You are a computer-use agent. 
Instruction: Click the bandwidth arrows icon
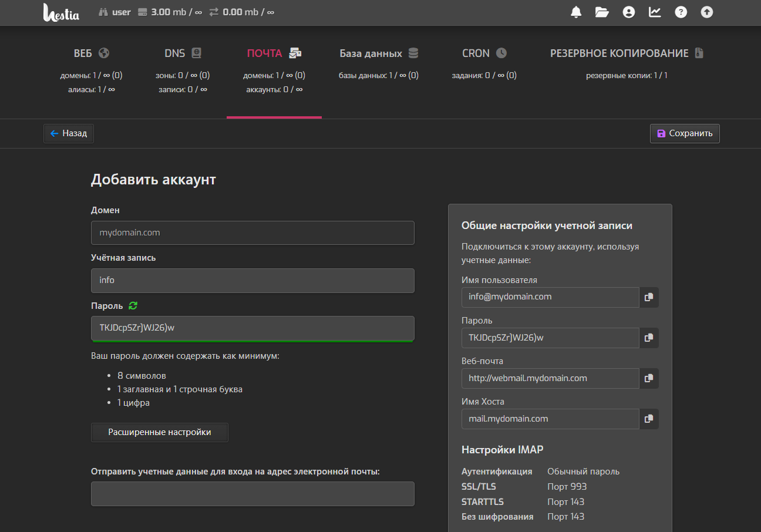pos(214,12)
